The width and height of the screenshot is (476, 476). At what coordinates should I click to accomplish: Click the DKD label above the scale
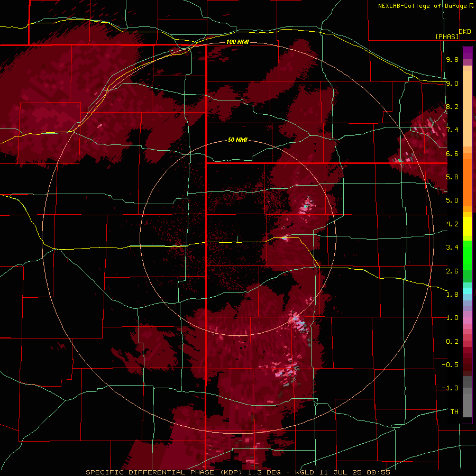[464, 32]
